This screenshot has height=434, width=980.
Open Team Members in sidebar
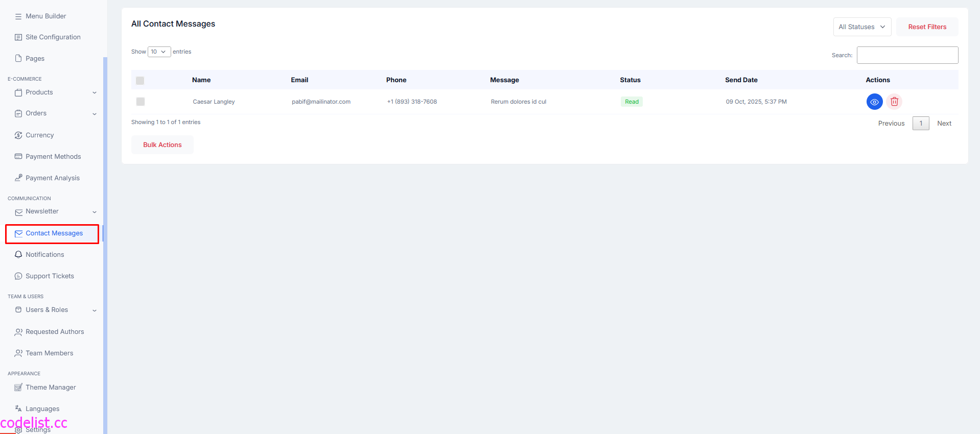point(50,353)
